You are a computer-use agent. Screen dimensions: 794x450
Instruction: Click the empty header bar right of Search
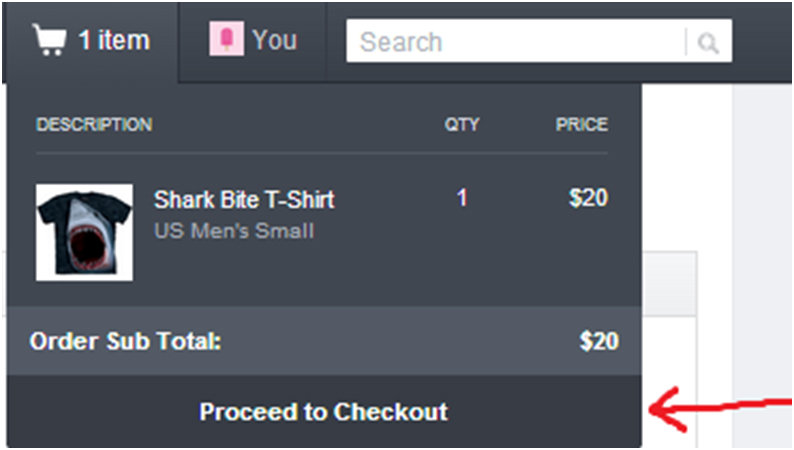(x=762, y=42)
